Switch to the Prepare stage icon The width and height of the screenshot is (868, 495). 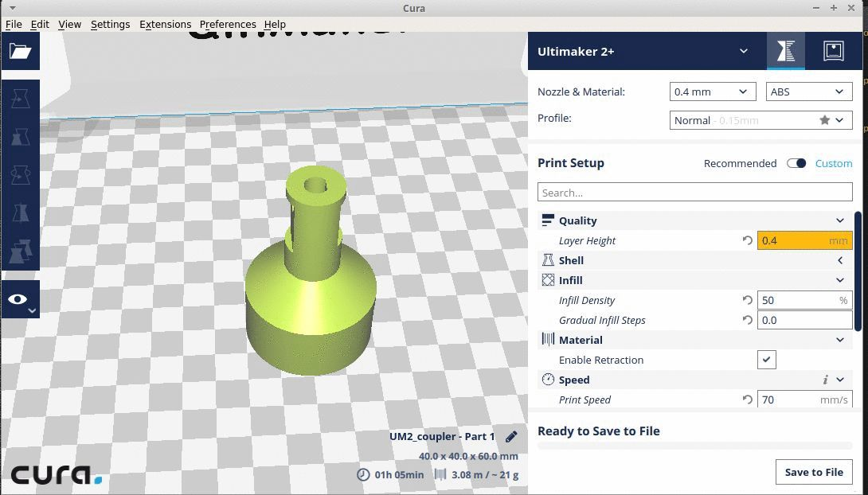[785, 51]
